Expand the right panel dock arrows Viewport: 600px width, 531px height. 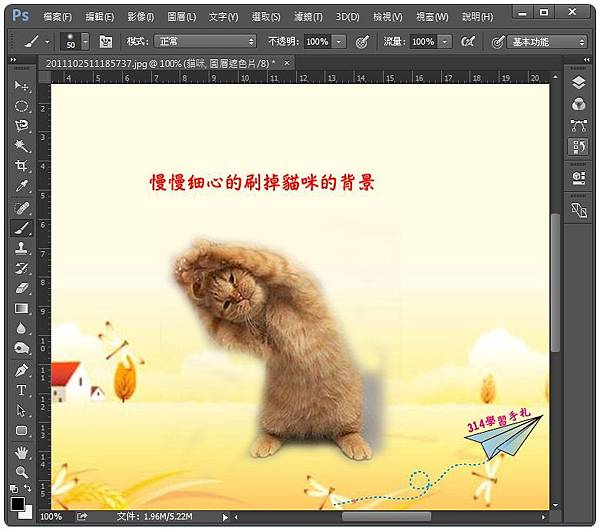[x=587, y=60]
